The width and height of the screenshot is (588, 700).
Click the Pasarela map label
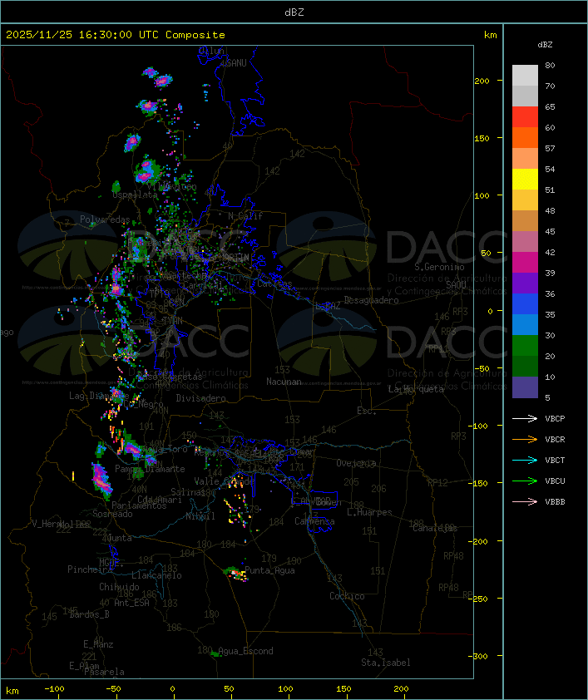pos(104,672)
